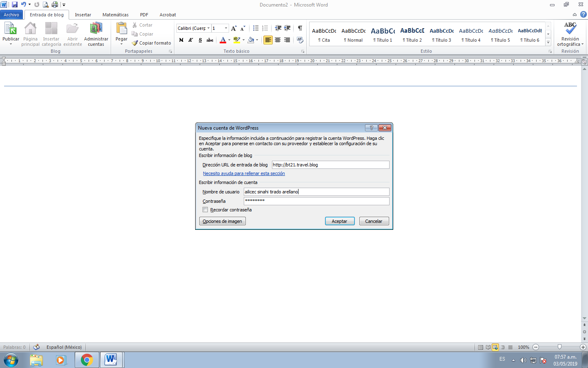Click the bulleted list icon
The width and height of the screenshot is (588, 368).
256,28
